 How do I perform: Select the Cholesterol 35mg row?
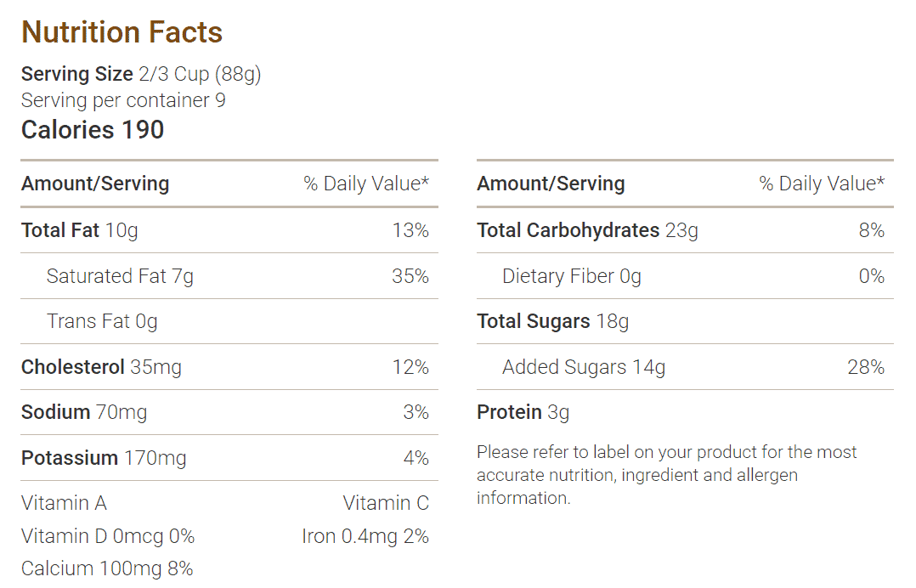point(229,367)
